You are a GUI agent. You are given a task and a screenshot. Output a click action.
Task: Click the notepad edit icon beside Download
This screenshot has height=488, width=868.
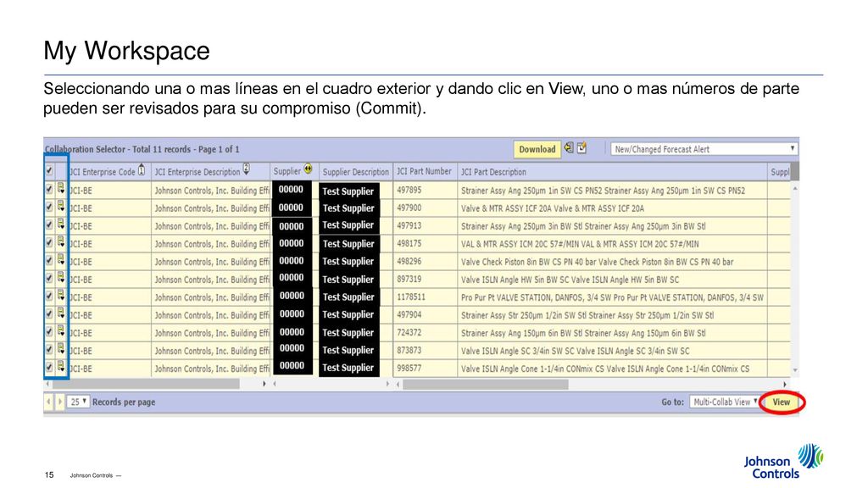581,148
